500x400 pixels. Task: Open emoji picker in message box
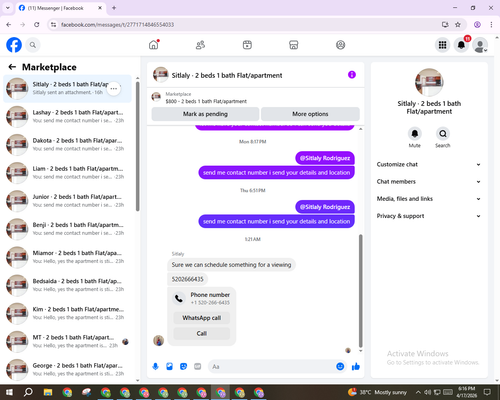point(340,366)
